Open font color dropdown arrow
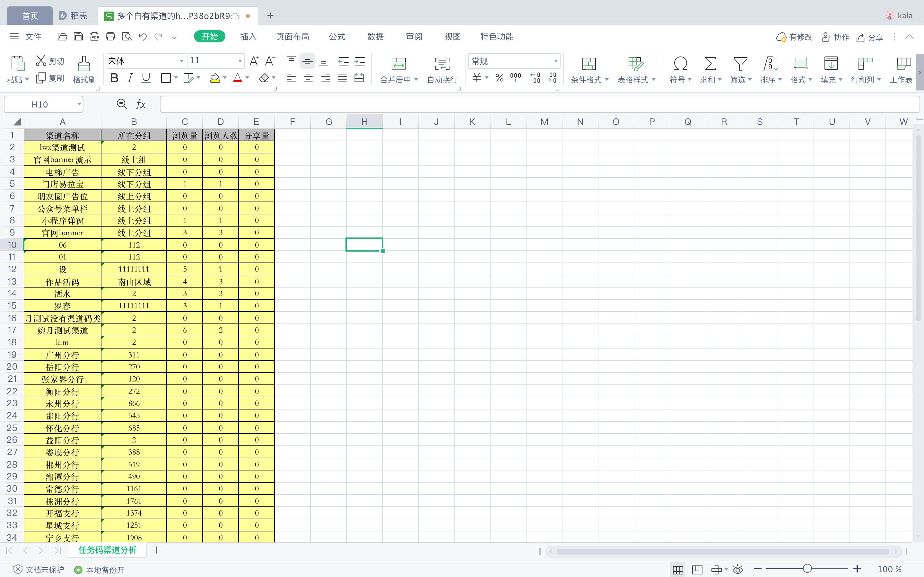 tap(247, 78)
